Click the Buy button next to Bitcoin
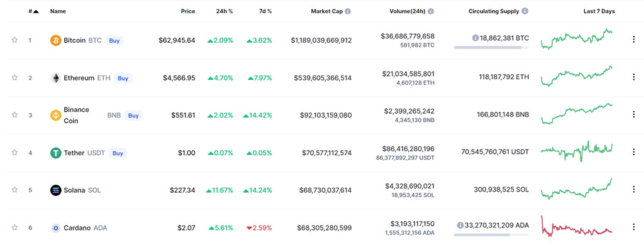 114,41
